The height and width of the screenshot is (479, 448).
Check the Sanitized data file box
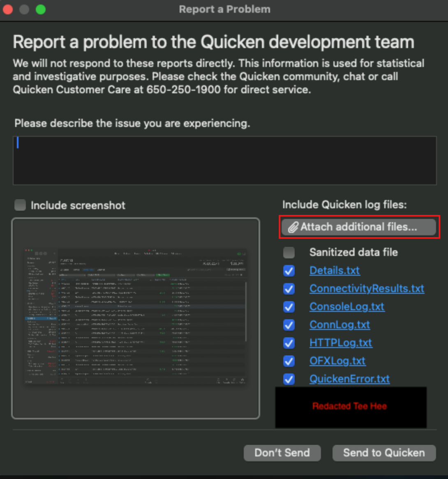tap(289, 252)
